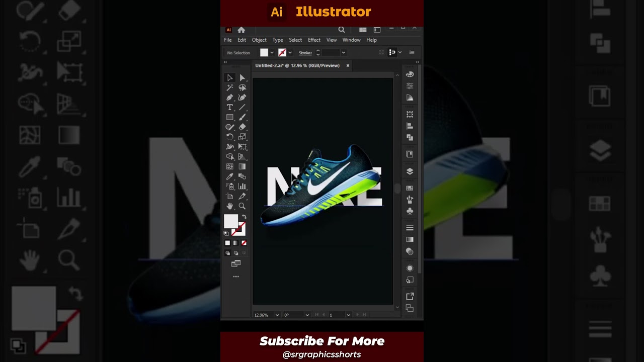This screenshot has height=362, width=644.
Task: Select the Eyedropper tool
Action: pos(230,176)
